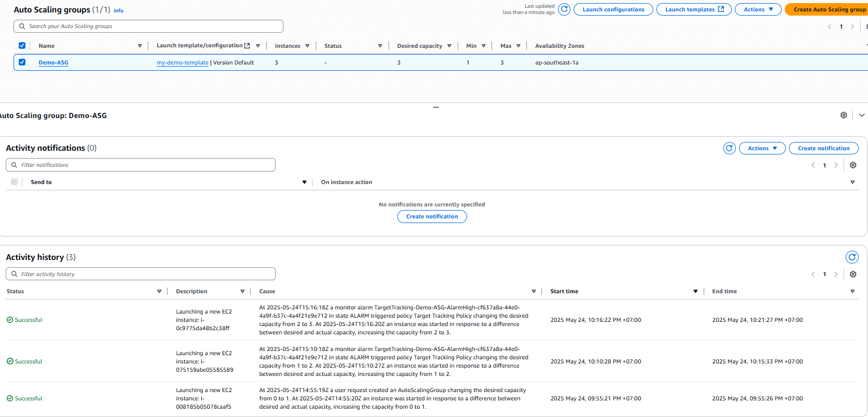Uncheck the Demo-ASG row checkbox
This screenshot has width=868, height=417.
22,62
